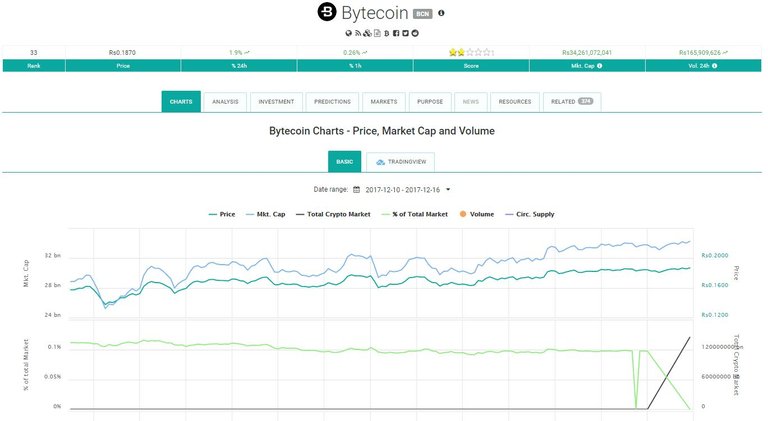Click the Mkt. Cap info icon

600,66
